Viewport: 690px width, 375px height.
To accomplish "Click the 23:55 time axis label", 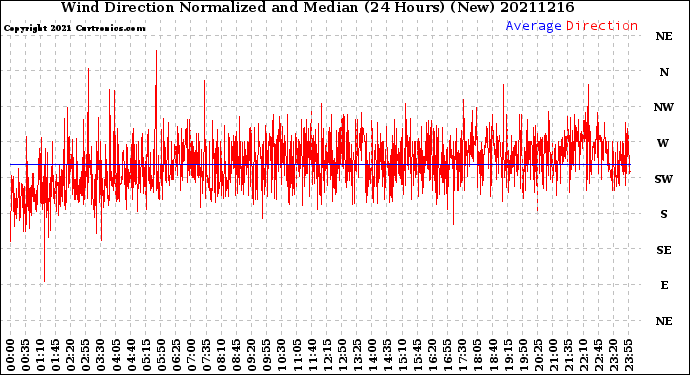I will coord(628,355).
